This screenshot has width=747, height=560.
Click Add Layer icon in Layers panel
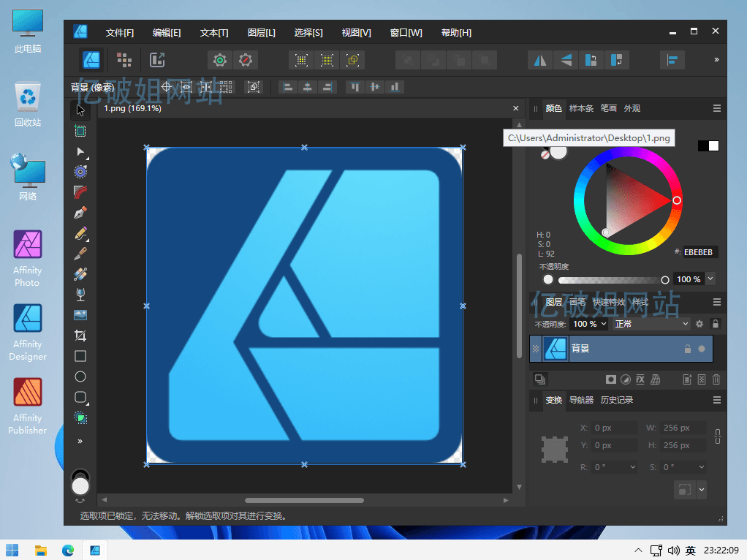pyautogui.click(x=687, y=379)
